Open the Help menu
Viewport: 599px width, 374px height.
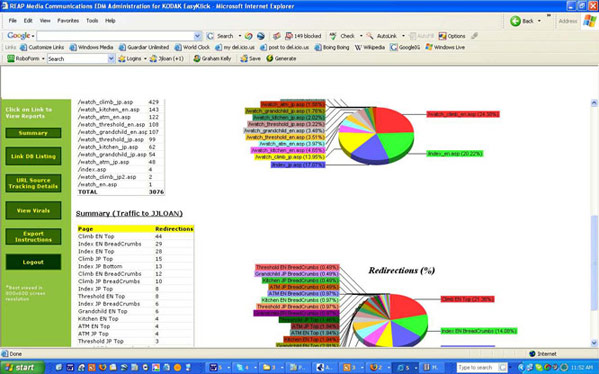click(x=110, y=21)
